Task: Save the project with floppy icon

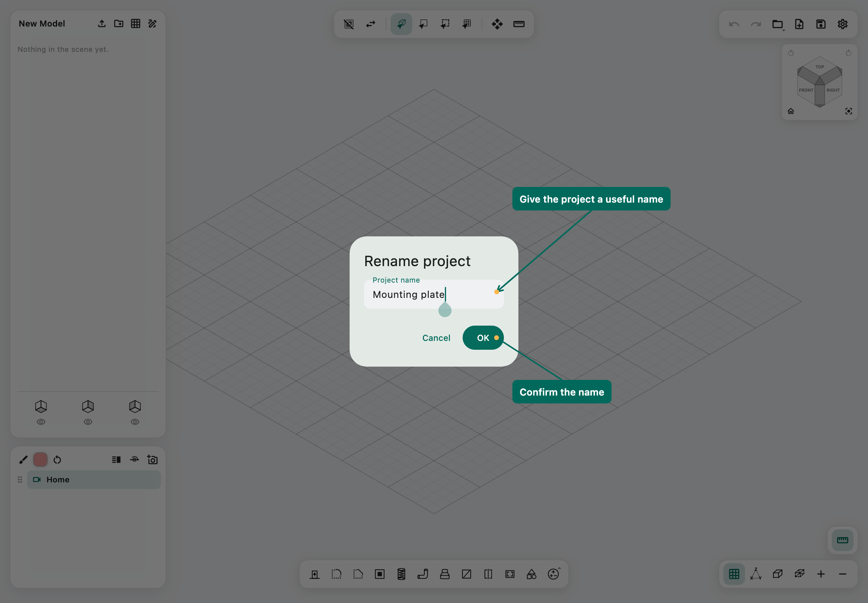Action: 821,24
